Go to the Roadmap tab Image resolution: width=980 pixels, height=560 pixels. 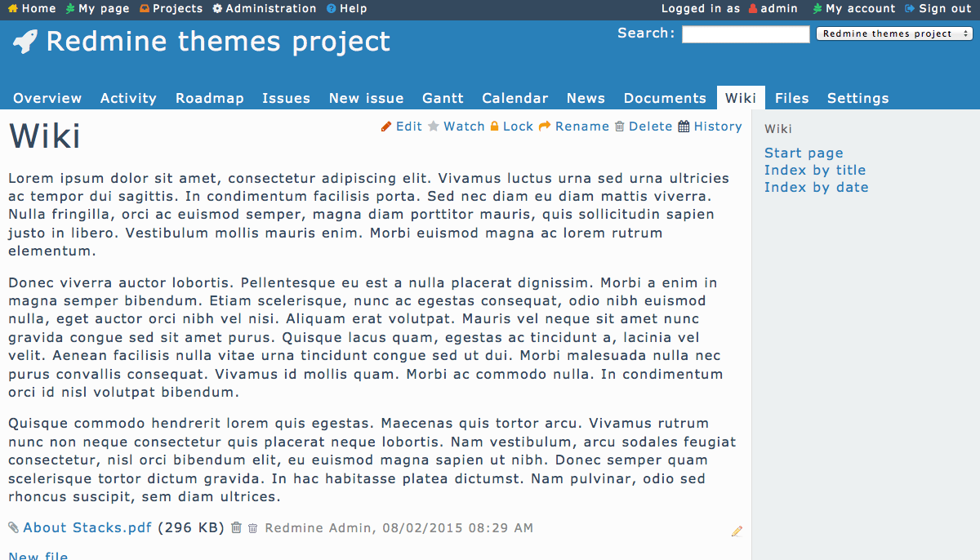coord(210,98)
